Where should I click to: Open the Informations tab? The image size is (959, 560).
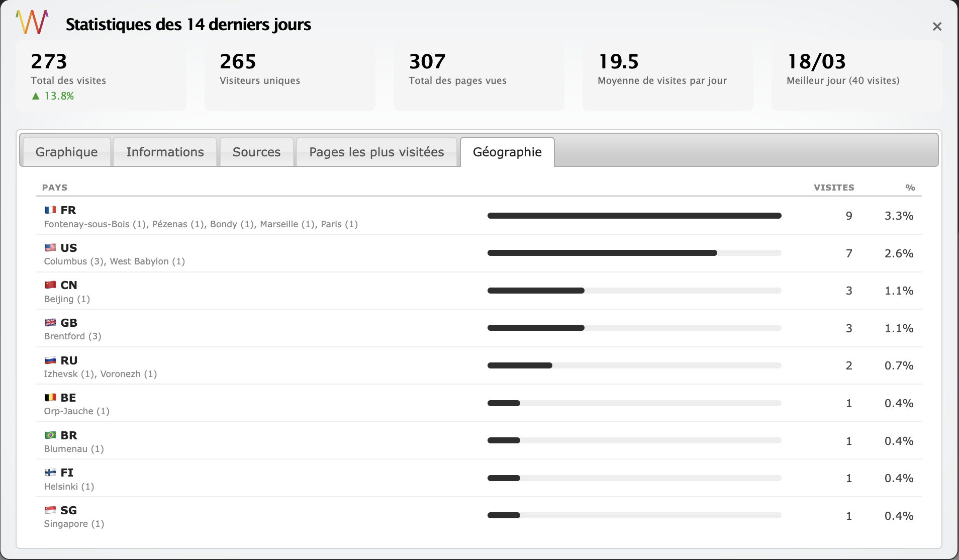pyautogui.click(x=165, y=152)
